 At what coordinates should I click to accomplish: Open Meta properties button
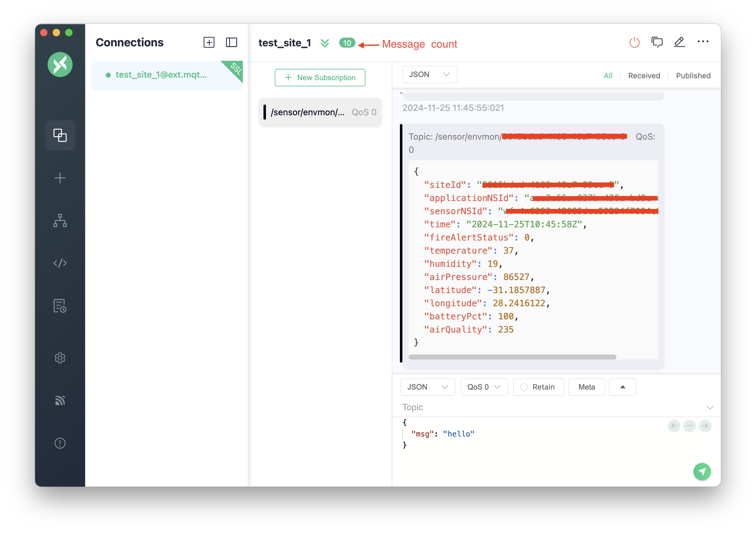click(586, 387)
